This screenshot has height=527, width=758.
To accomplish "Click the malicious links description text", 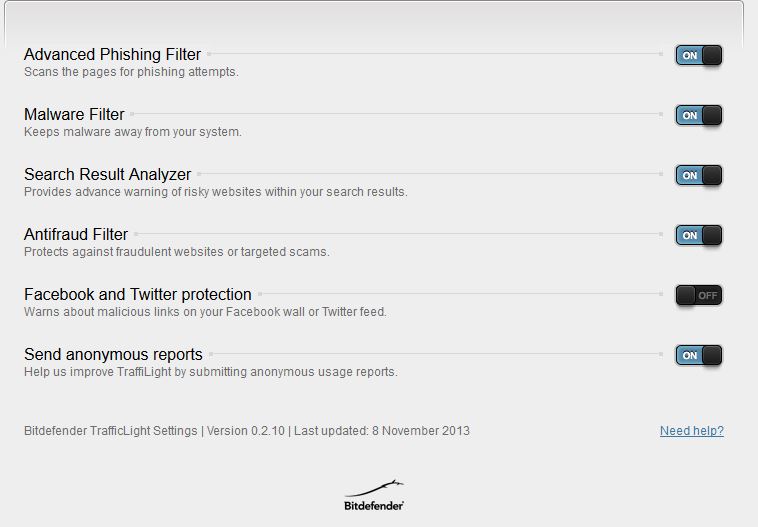I will [205, 311].
